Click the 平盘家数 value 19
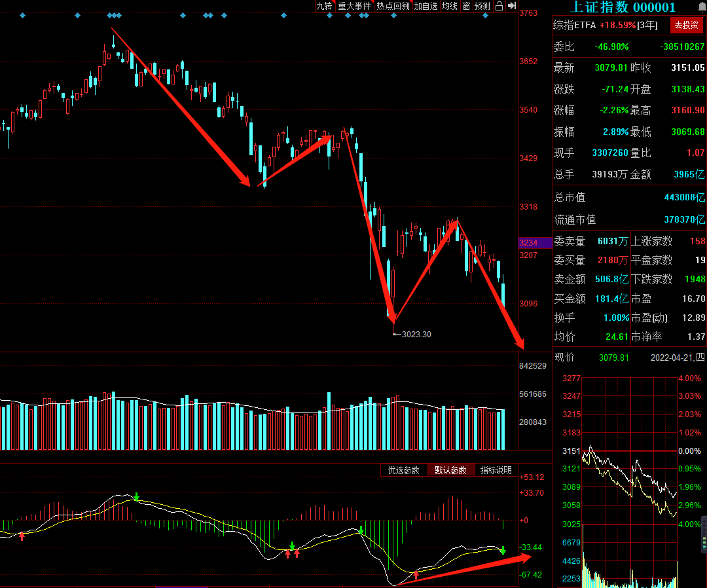The height and width of the screenshot is (588, 707). 700,260
